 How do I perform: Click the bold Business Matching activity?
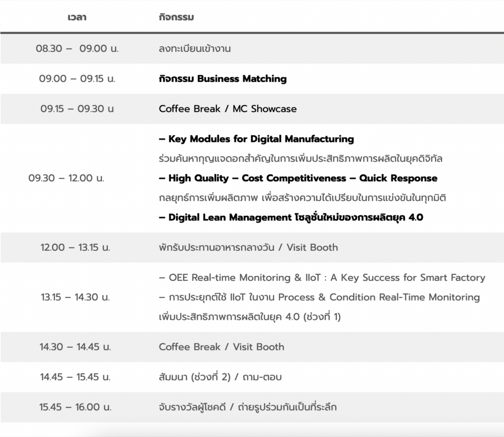pyautogui.click(x=222, y=79)
